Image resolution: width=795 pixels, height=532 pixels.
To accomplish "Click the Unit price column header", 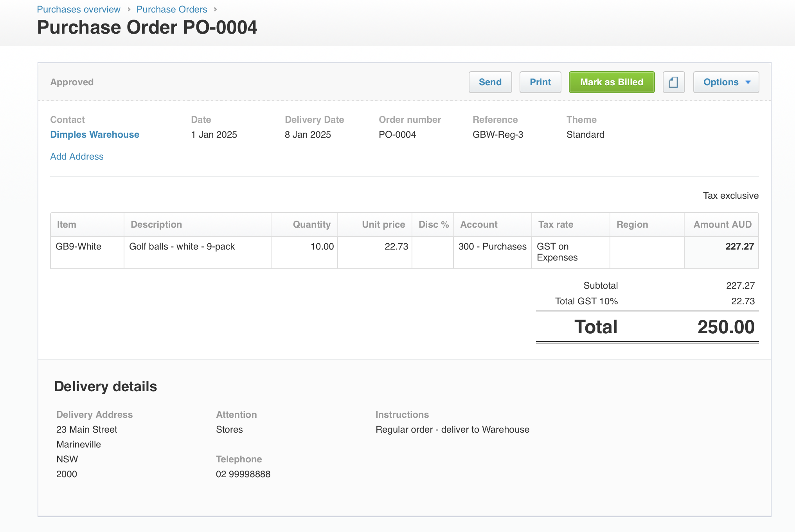I will pyautogui.click(x=383, y=225).
